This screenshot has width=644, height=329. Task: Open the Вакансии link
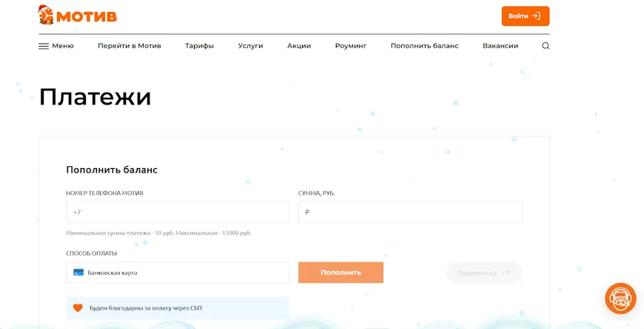point(500,46)
